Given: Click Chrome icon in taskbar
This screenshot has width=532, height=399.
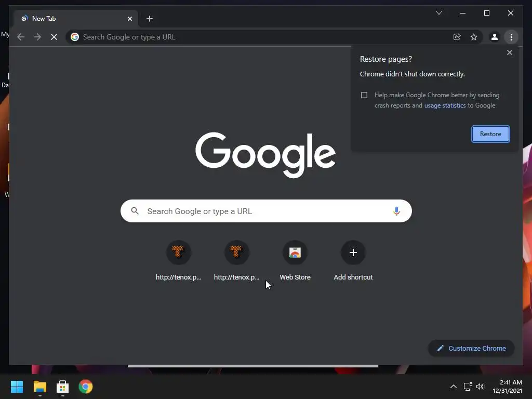Looking at the screenshot, I should [x=86, y=387].
